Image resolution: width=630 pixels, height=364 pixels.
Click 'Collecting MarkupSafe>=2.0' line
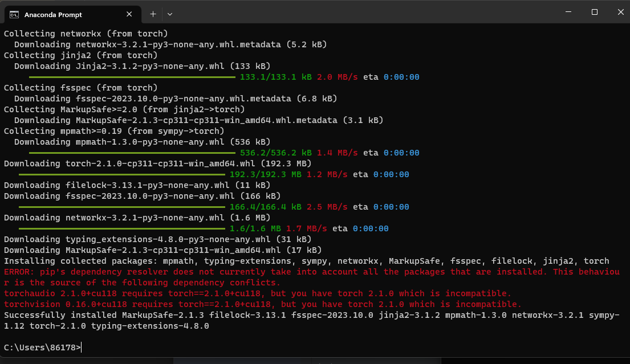[124, 109]
